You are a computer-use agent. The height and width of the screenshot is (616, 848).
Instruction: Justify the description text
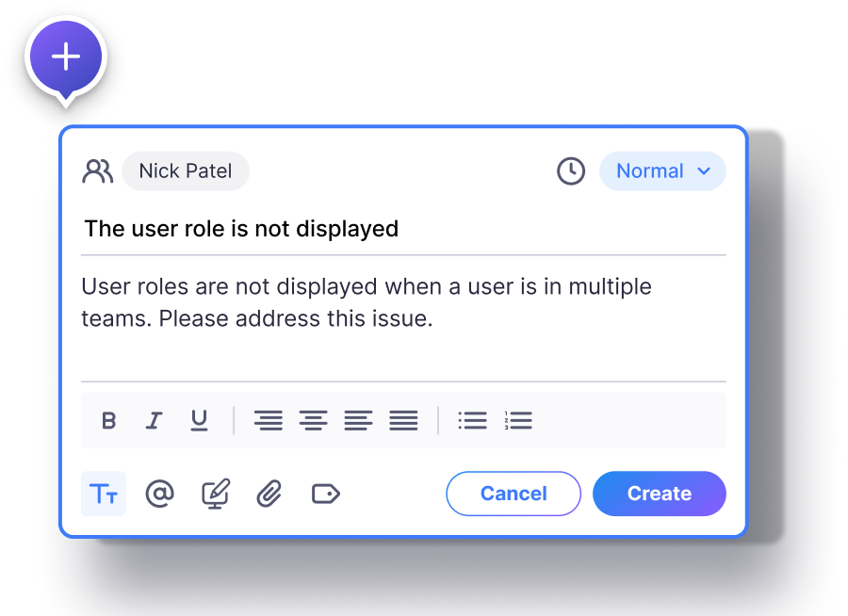[x=403, y=420]
